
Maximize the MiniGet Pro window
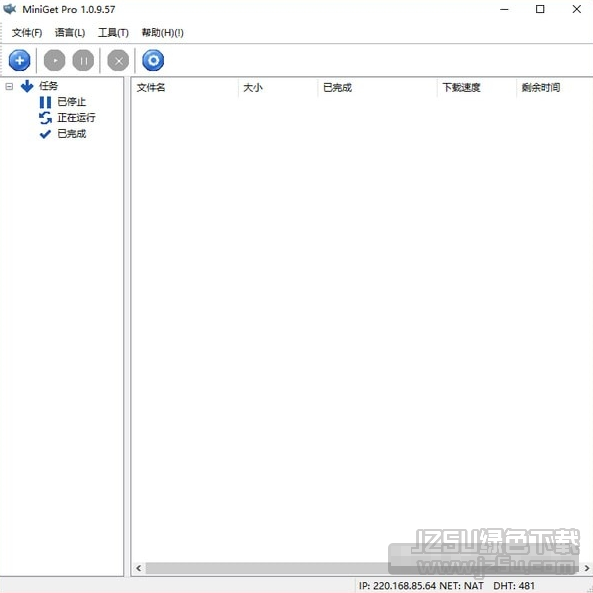click(x=540, y=9)
